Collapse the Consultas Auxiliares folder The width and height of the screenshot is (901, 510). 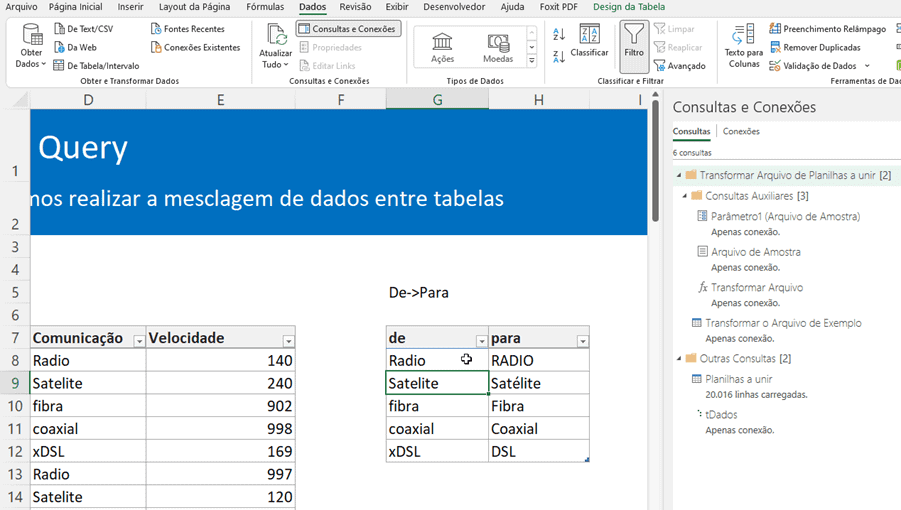685,196
